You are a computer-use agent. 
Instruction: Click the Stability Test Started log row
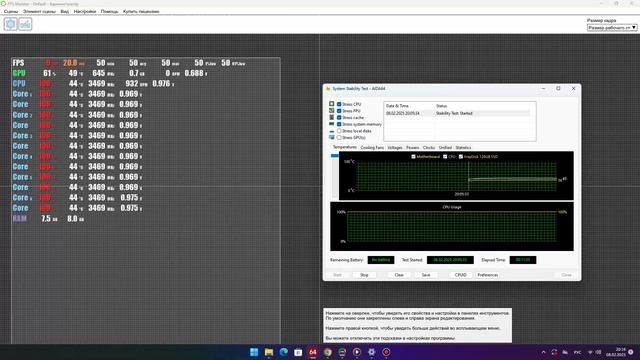[x=457, y=113]
